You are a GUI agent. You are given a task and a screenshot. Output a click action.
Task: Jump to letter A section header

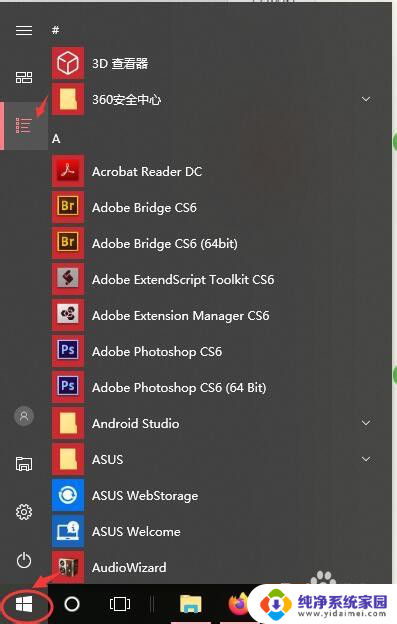pos(56,139)
